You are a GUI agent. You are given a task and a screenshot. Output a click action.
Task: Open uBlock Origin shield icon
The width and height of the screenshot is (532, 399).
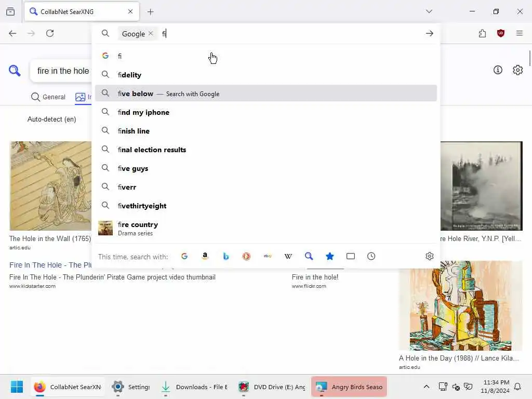[501, 33]
